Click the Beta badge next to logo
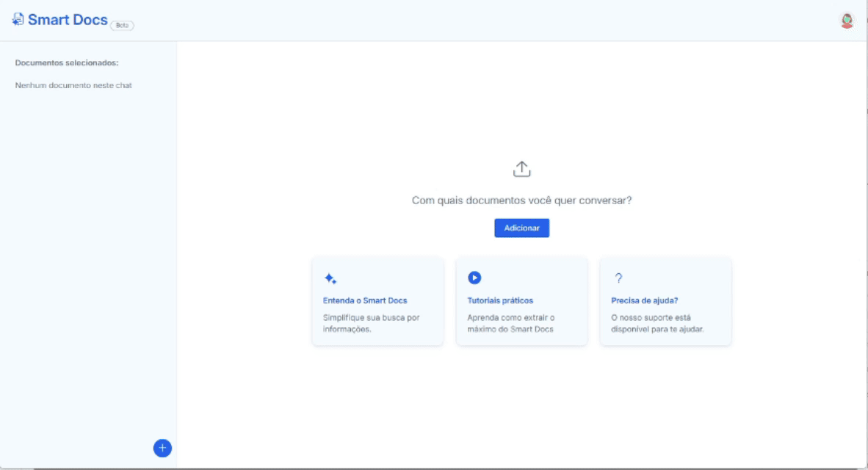The image size is (868, 470). tap(122, 26)
